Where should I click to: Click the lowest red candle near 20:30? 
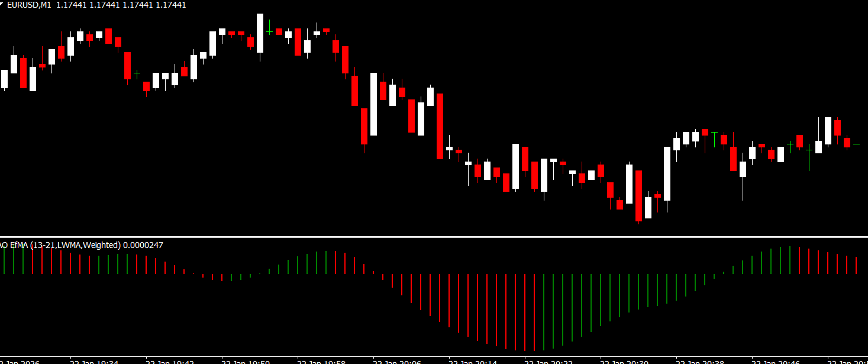click(638, 195)
